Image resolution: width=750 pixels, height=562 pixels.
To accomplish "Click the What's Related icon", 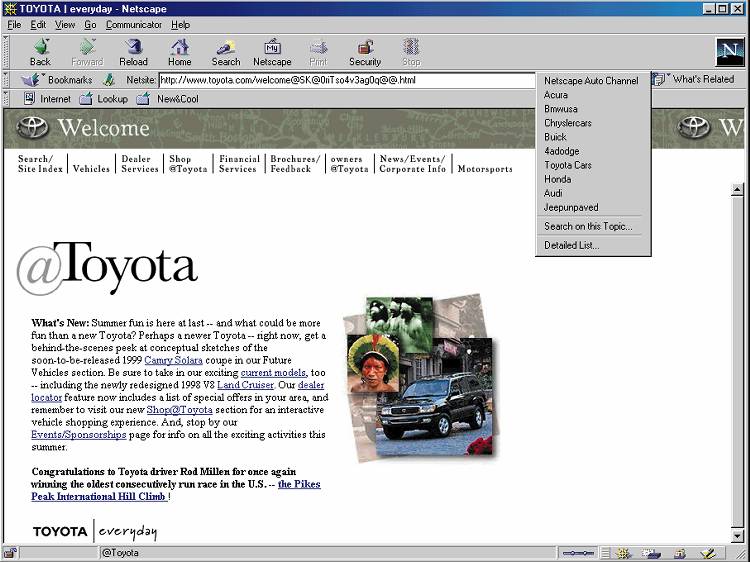I will (x=659, y=79).
